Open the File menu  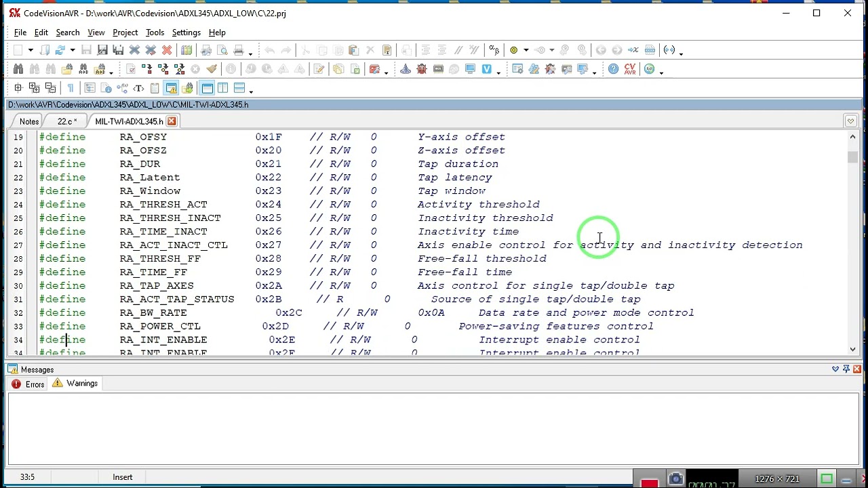pyautogui.click(x=20, y=33)
